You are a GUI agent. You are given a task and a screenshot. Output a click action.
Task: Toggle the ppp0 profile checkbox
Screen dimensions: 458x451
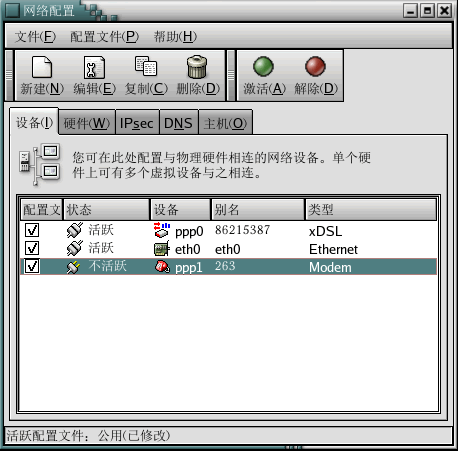32,230
